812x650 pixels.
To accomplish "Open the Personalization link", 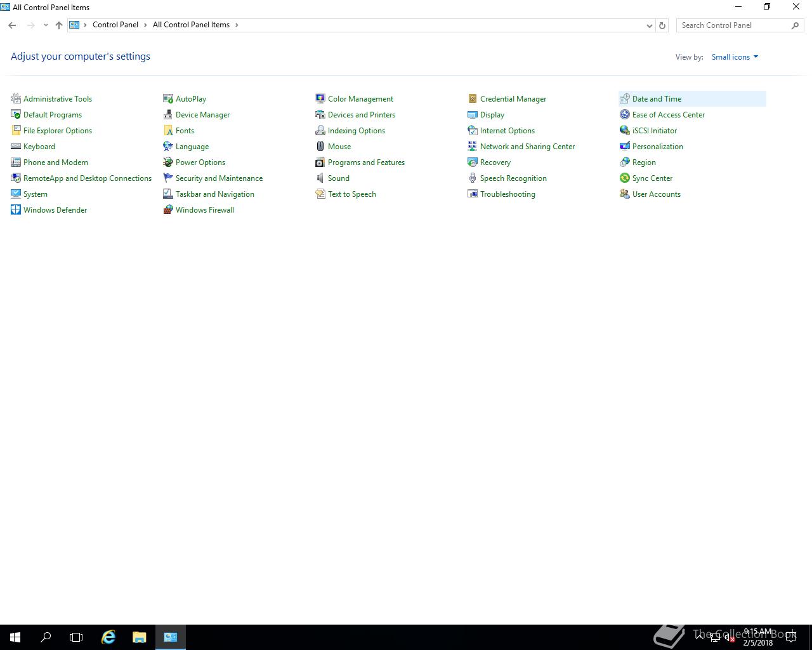I will 658,146.
